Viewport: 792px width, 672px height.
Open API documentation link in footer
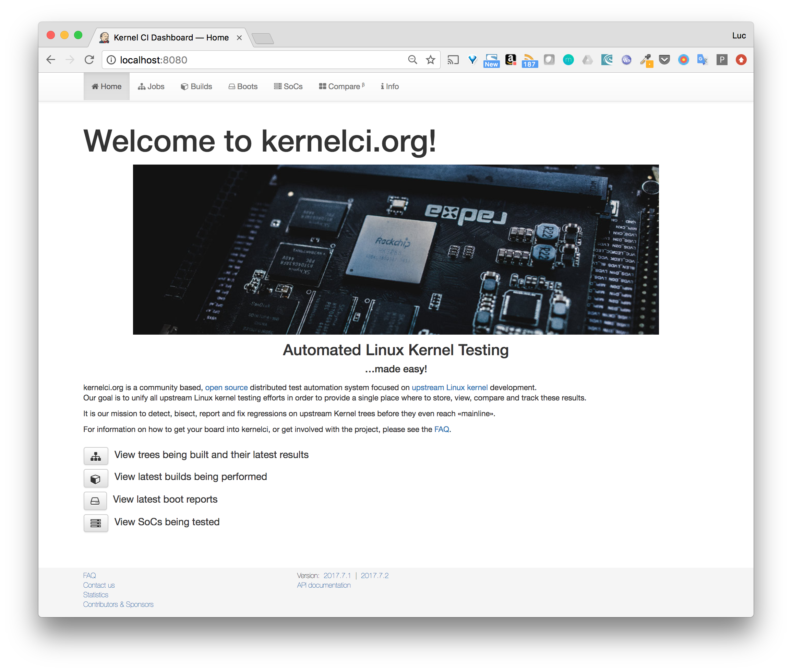[x=324, y=585]
